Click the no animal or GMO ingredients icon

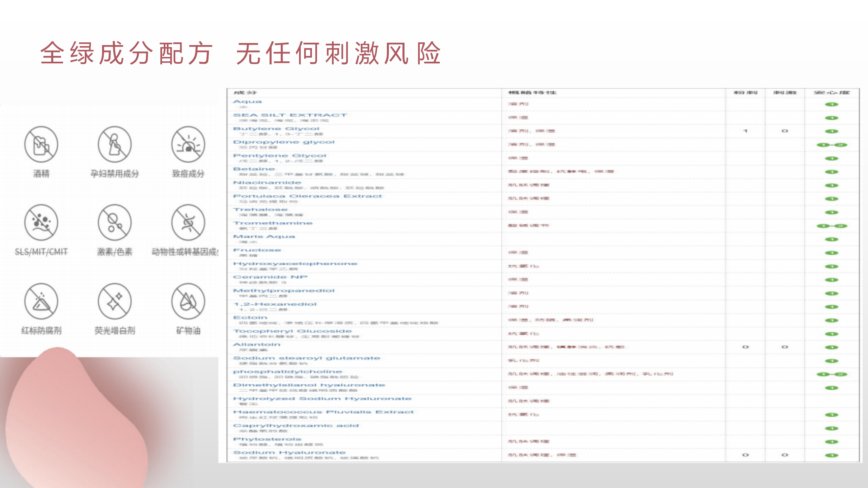[188, 223]
